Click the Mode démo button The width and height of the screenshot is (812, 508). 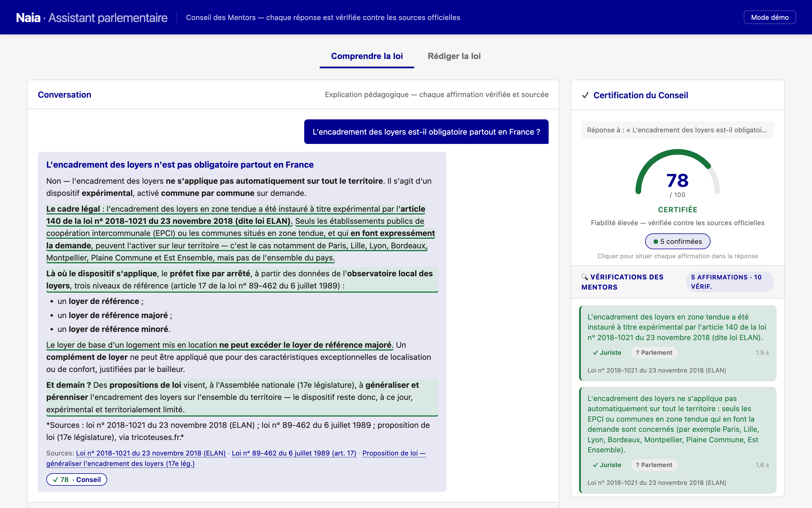[769, 17]
